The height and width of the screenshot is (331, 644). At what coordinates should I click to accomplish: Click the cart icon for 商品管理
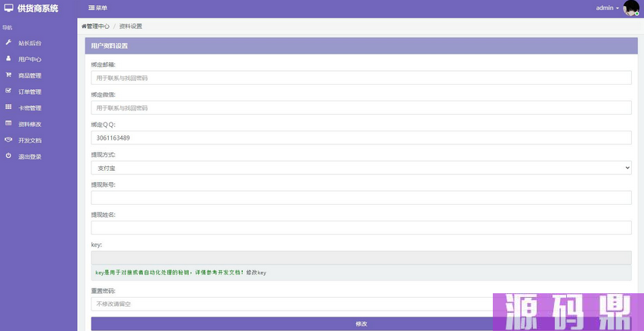click(x=8, y=75)
